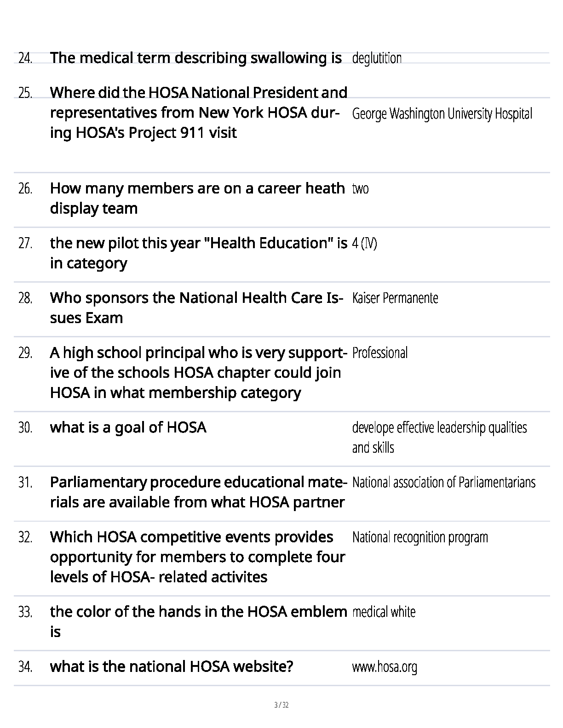This screenshot has width=563, height=728.
Task: Click the question about medical term for swallowing
Action: pyautogui.click(x=195, y=58)
